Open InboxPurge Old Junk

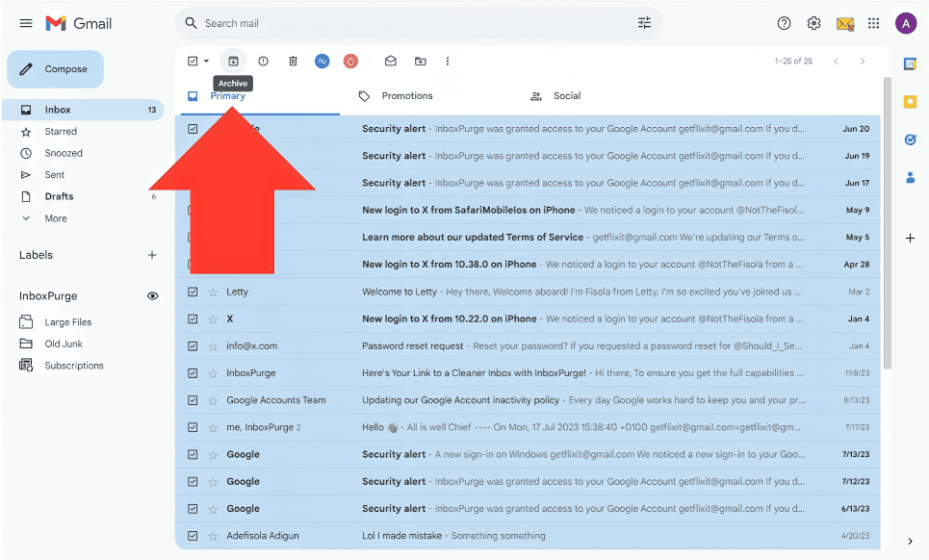tap(64, 344)
